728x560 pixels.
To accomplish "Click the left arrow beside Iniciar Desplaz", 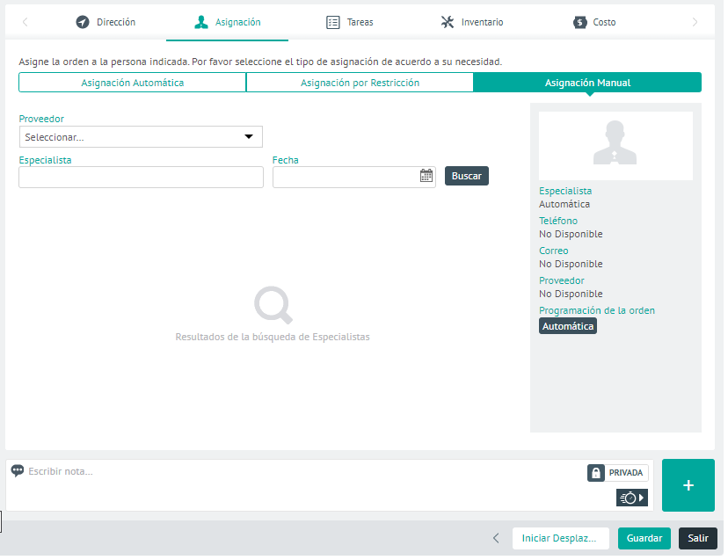I will click(x=496, y=538).
